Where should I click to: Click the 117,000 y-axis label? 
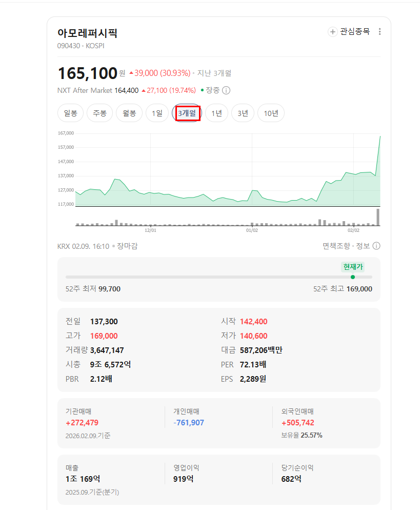pyautogui.click(x=66, y=204)
